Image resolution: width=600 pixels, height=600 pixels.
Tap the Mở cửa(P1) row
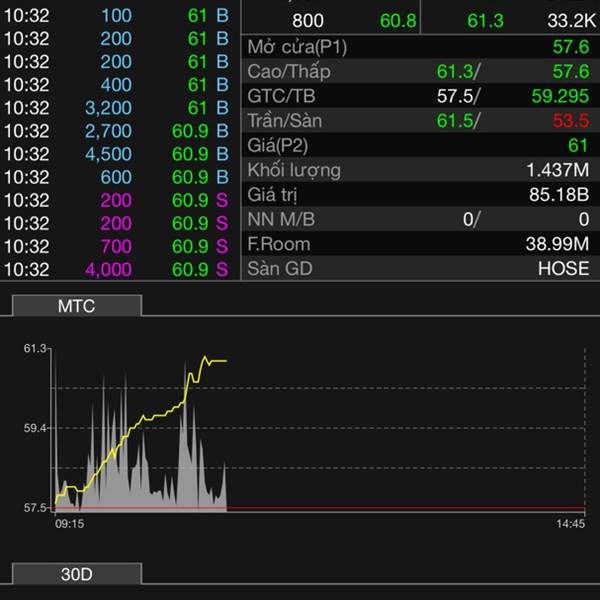(421, 47)
